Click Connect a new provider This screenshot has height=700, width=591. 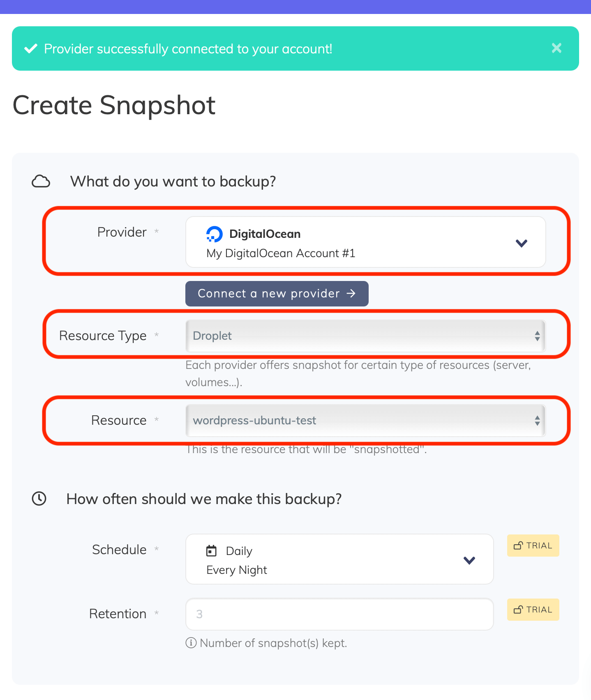coord(277,293)
